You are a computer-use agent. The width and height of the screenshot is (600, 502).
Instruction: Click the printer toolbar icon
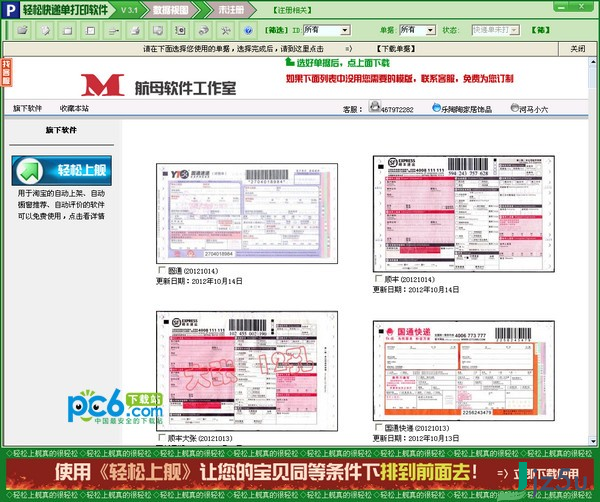(x=135, y=30)
